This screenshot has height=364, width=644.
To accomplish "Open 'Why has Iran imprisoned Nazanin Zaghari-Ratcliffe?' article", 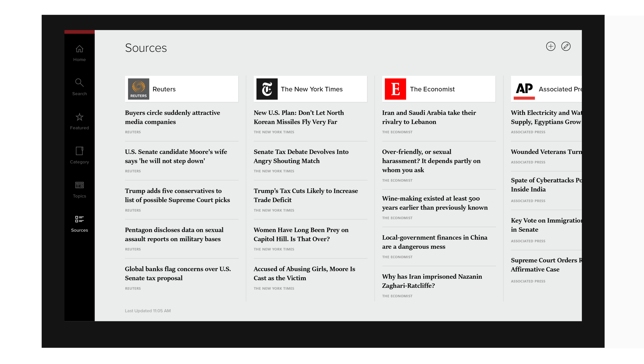I will 432,281.
